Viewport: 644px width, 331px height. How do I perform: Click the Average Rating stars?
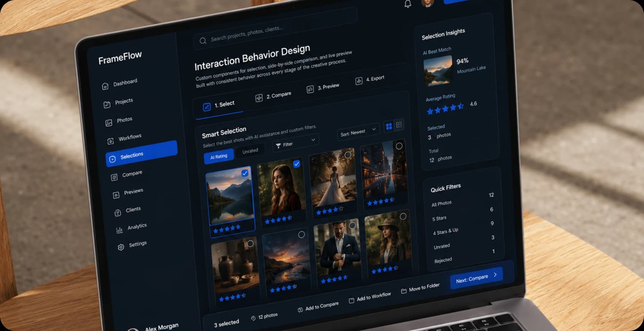[x=445, y=109]
